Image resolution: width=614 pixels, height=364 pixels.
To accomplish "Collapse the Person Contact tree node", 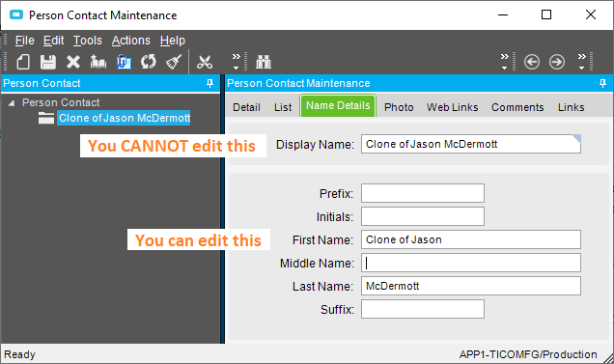I will point(13,103).
